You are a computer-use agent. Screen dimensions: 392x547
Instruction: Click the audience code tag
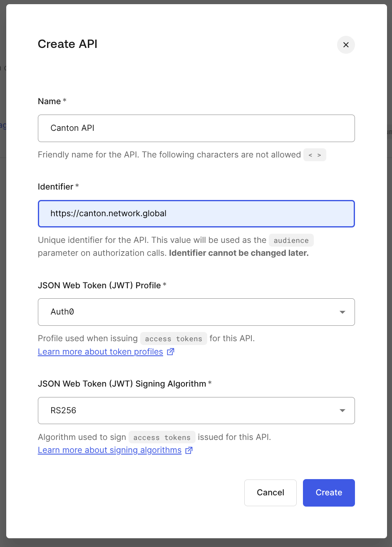click(x=291, y=240)
